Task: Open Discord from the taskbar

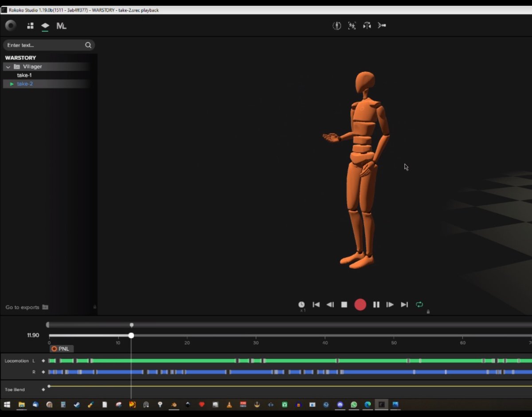Action: 340,405
